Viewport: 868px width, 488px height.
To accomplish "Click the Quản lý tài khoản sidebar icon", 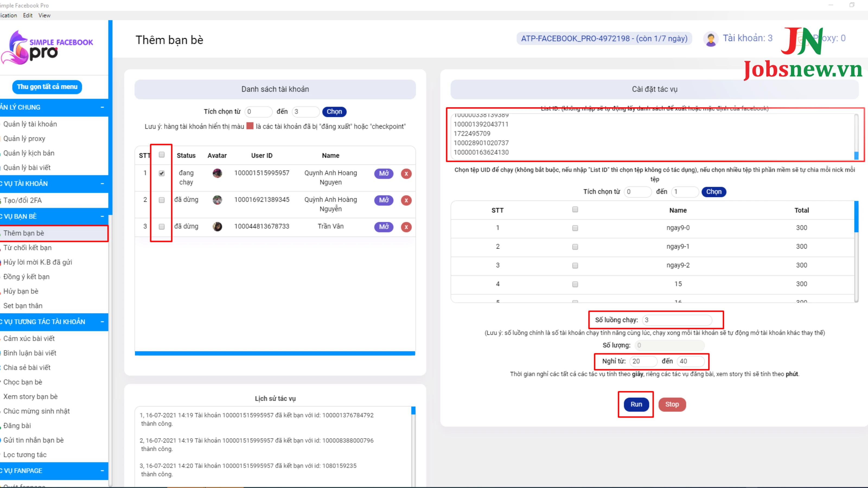I will click(30, 123).
